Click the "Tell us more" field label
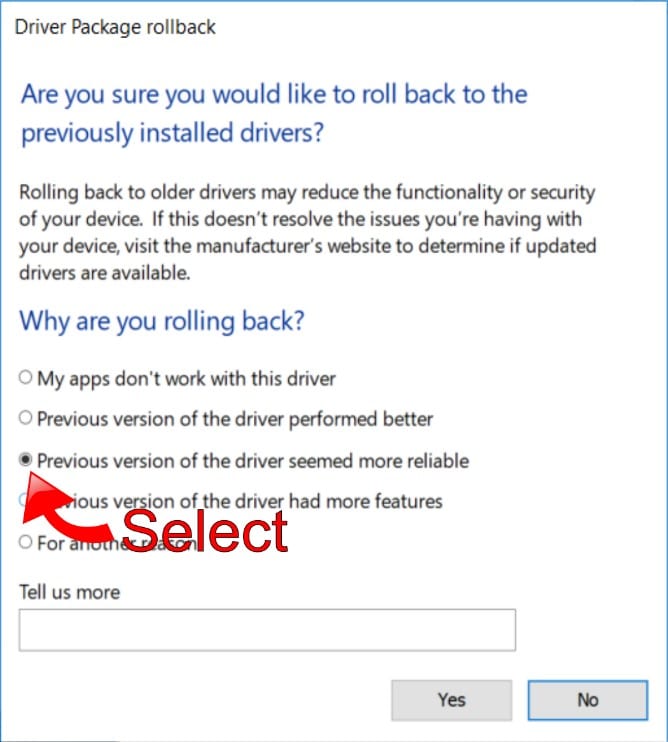This screenshot has height=742, width=668. point(70,592)
